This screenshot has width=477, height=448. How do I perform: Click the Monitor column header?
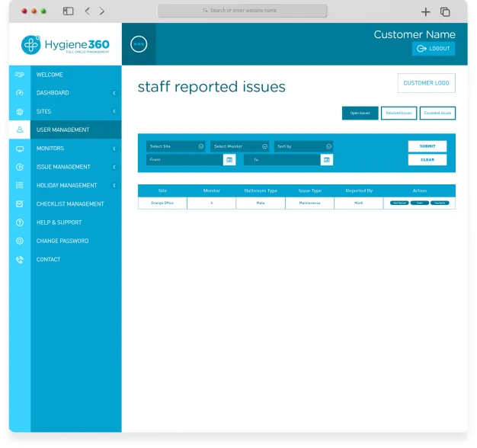click(x=212, y=190)
